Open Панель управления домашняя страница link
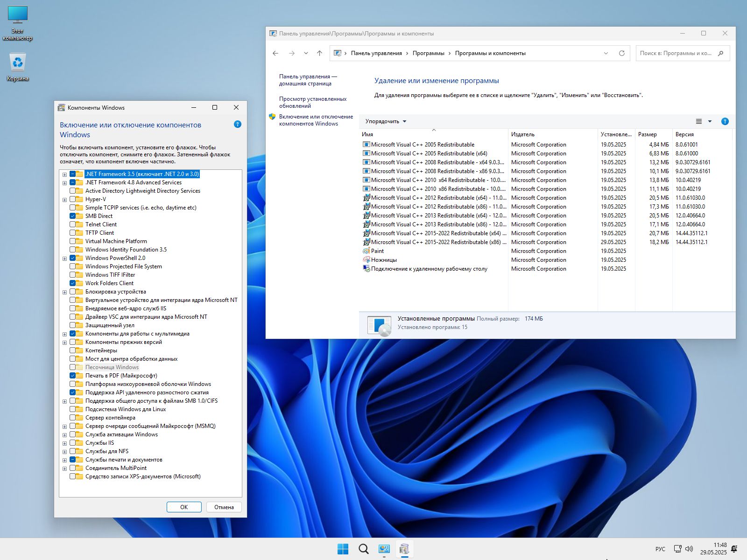The width and height of the screenshot is (747, 560). [308, 80]
